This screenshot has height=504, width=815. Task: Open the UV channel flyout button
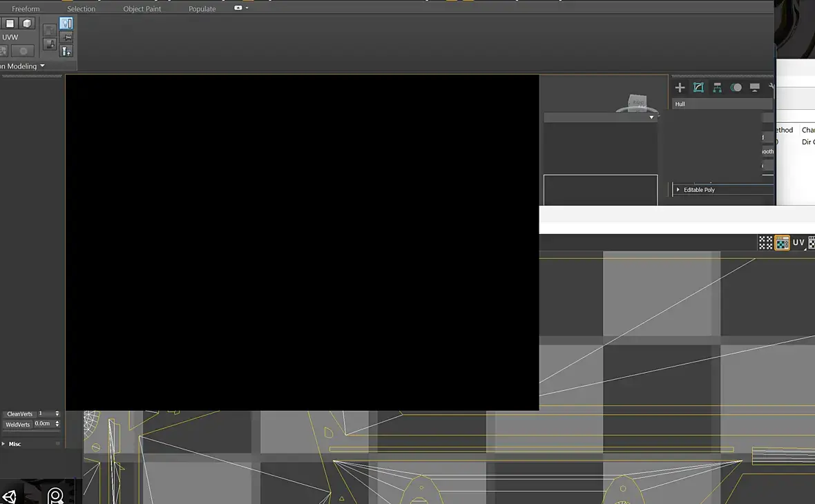pos(799,242)
